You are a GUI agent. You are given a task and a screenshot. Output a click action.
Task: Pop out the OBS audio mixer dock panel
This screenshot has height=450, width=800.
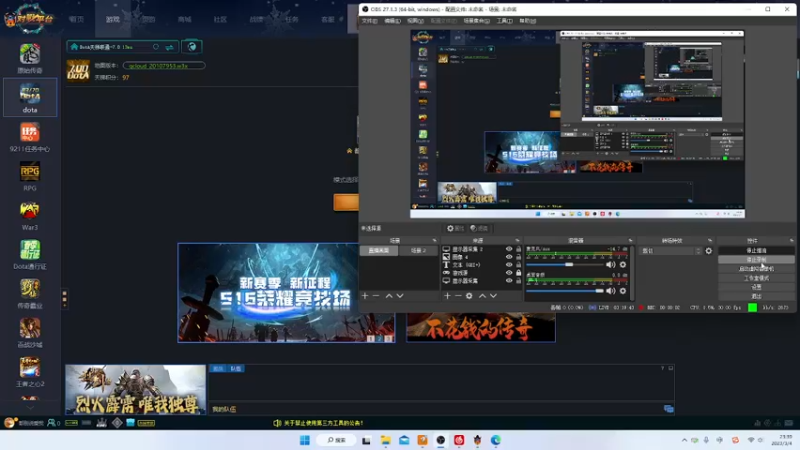[x=631, y=240]
